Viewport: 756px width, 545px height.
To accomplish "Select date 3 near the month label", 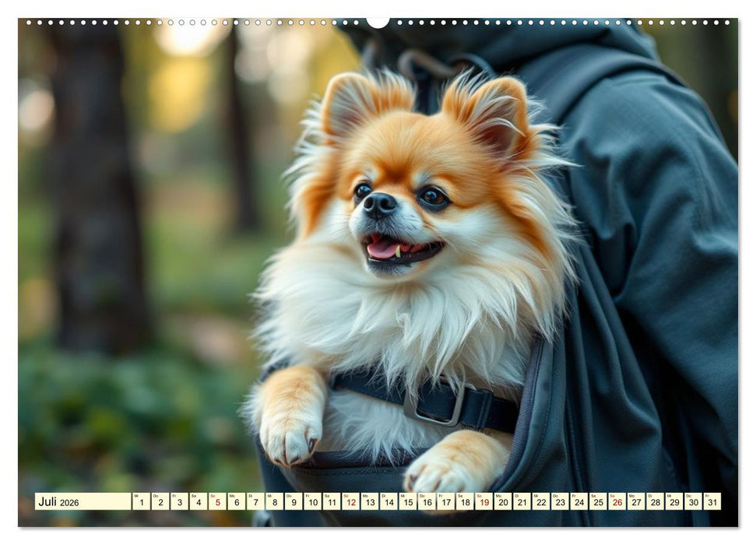I will (178, 503).
